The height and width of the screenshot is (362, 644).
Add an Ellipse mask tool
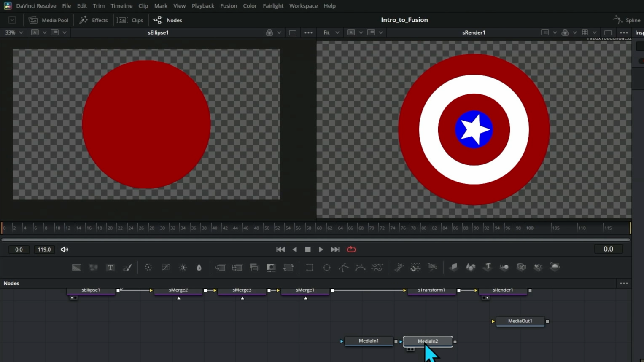point(327,268)
